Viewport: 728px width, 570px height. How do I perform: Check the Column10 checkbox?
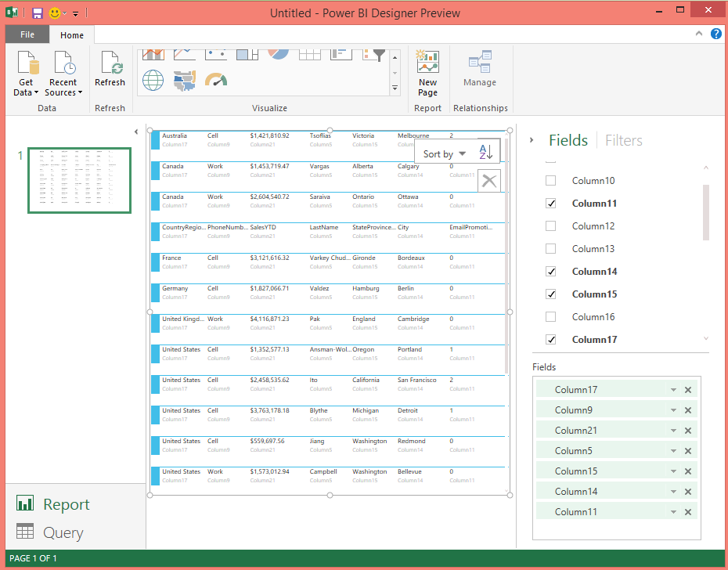[x=550, y=181]
